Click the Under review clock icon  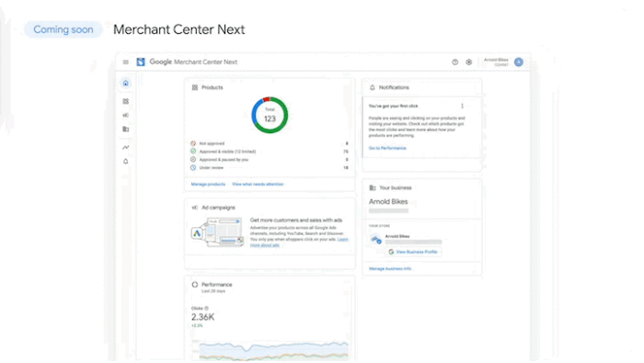[x=193, y=168]
